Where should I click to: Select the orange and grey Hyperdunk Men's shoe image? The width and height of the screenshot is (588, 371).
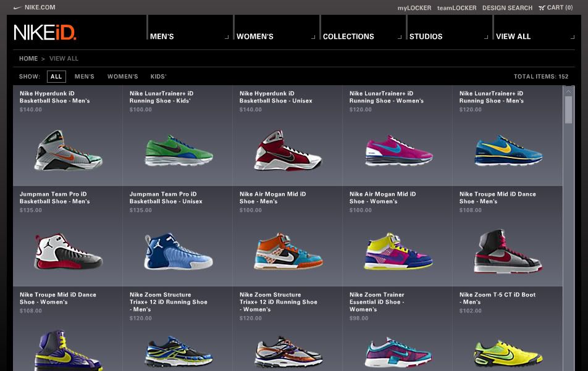click(x=68, y=150)
